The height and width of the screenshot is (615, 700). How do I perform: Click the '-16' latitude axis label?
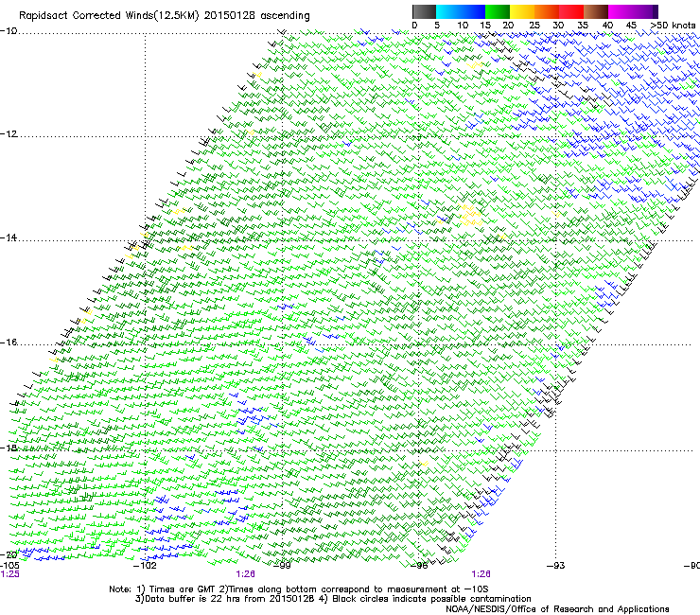(9, 343)
